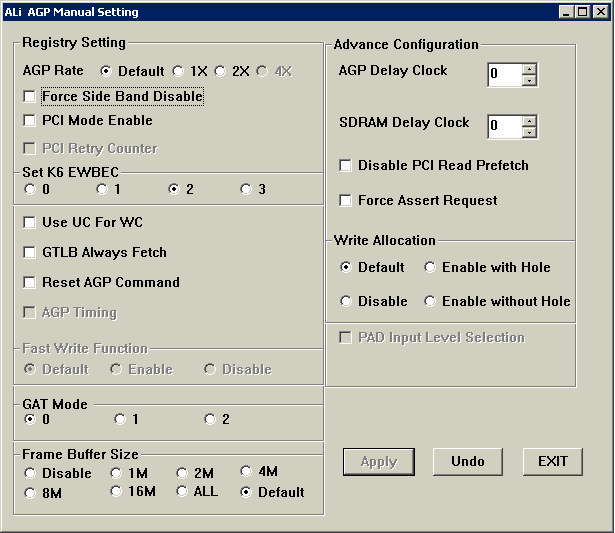Select Write Allocation Disable
Screen dimensions: 615x533
pyautogui.click(x=346, y=301)
